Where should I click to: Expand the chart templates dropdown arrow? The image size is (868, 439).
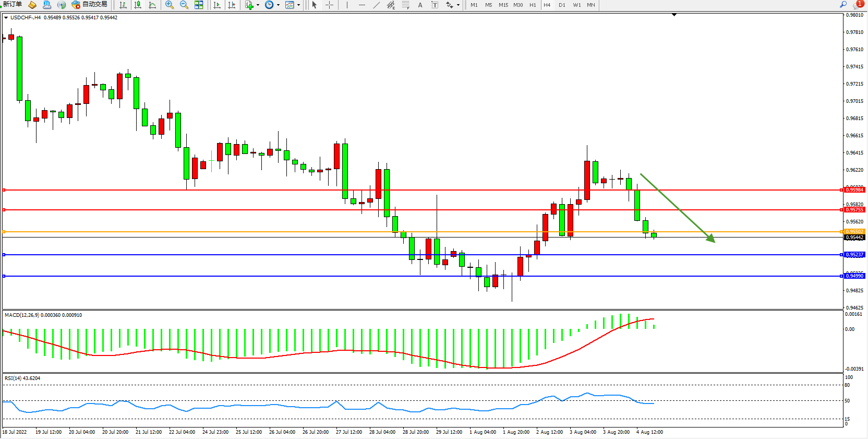[x=298, y=5]
